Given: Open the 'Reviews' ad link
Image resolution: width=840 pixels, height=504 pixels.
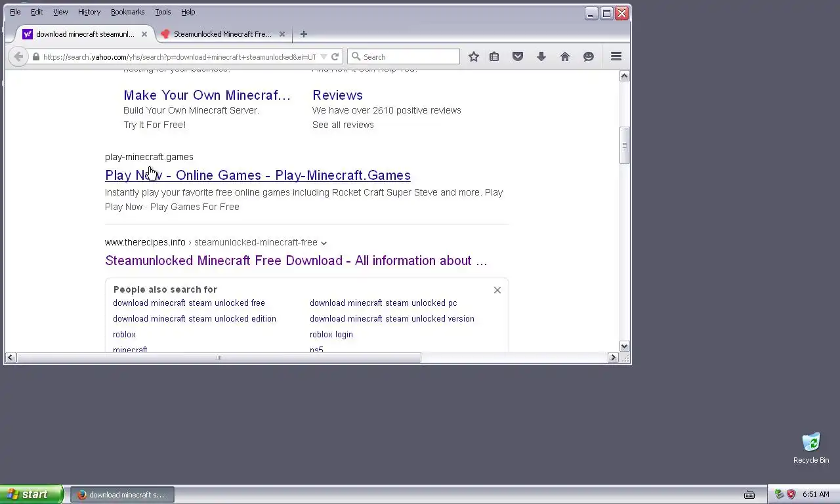Looking at the screenshot, I should pos(337,95).
